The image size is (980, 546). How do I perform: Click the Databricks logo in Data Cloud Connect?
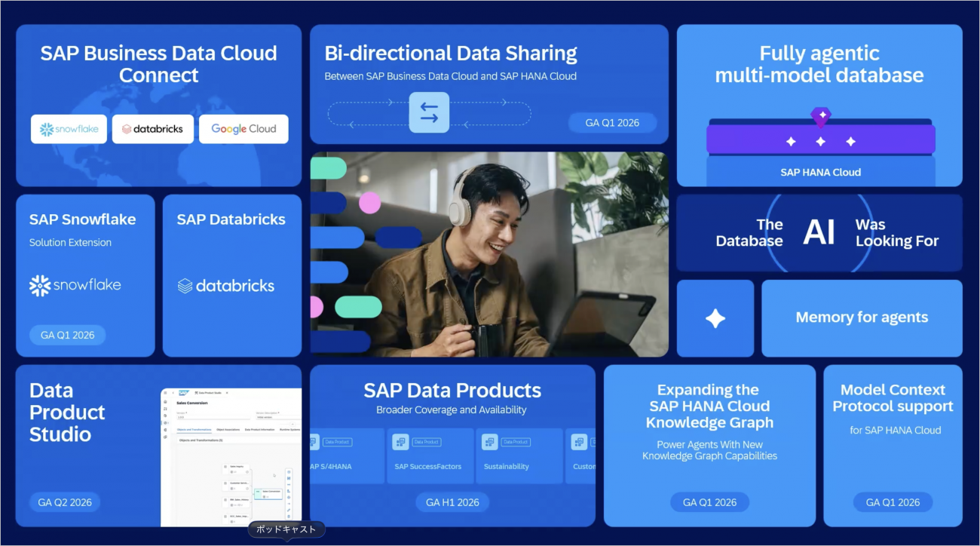pyautogui.click(x=153, y=129)
